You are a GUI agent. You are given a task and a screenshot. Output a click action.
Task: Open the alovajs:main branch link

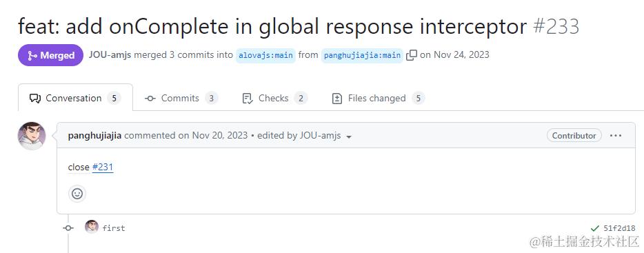(265, 55)
